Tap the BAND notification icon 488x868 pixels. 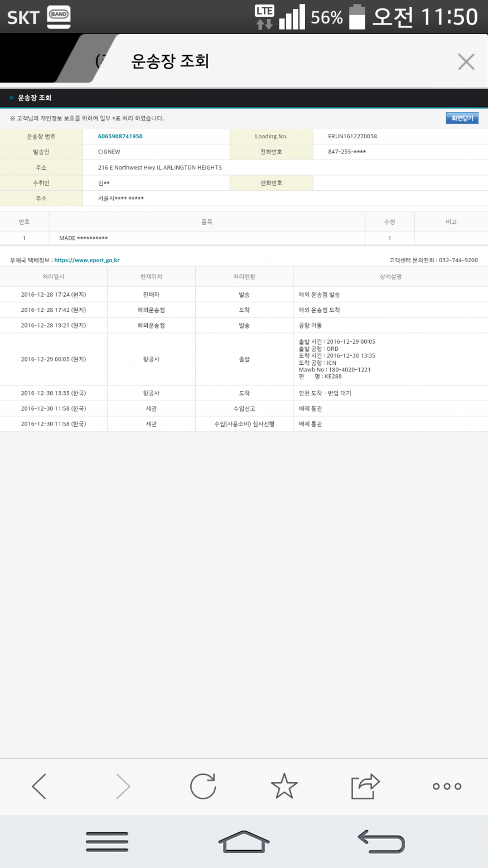click(59, 16)
